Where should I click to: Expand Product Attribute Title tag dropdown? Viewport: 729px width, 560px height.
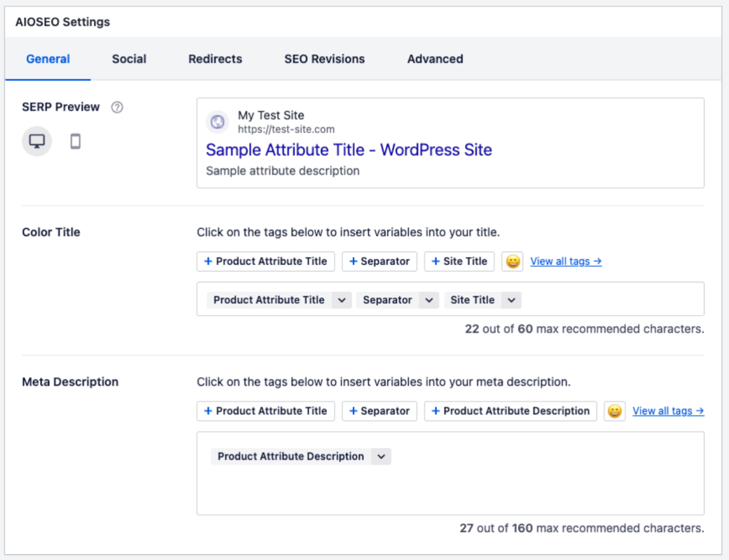click(342, 300)
